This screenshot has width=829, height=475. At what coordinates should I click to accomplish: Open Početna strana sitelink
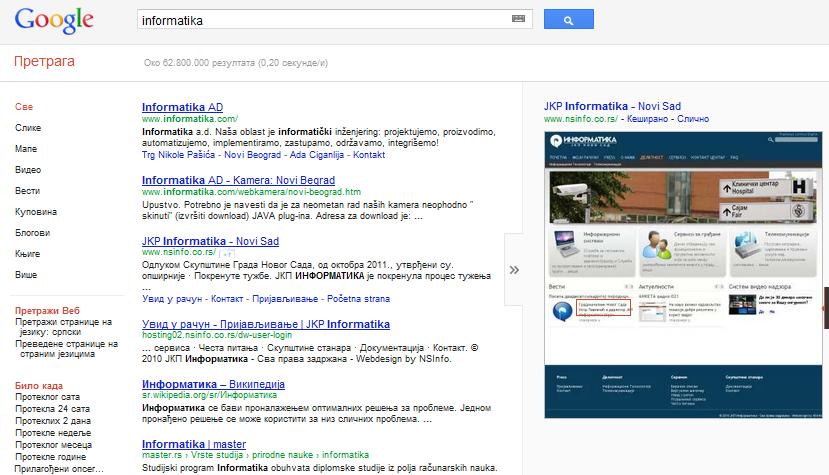[358, 299]
